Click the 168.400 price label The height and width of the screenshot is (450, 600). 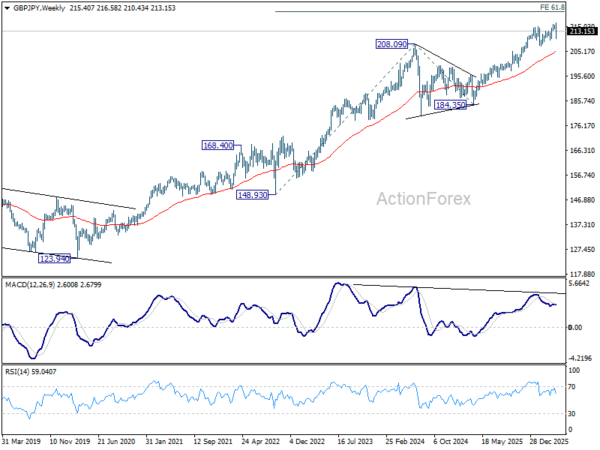coord(218,145)
